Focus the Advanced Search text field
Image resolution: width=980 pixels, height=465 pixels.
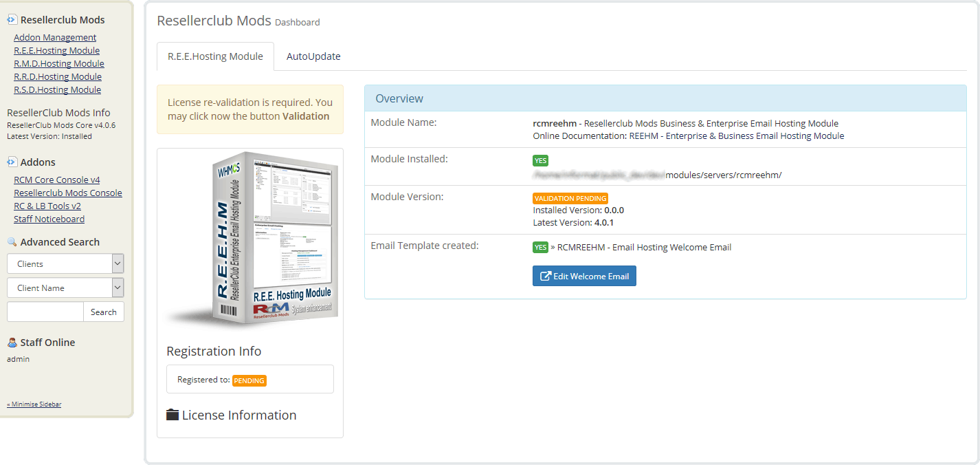tap(45, 312)
